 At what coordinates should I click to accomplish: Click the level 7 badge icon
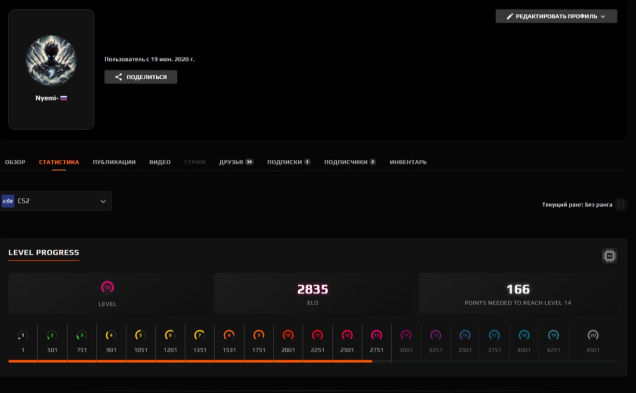[200, 335]
